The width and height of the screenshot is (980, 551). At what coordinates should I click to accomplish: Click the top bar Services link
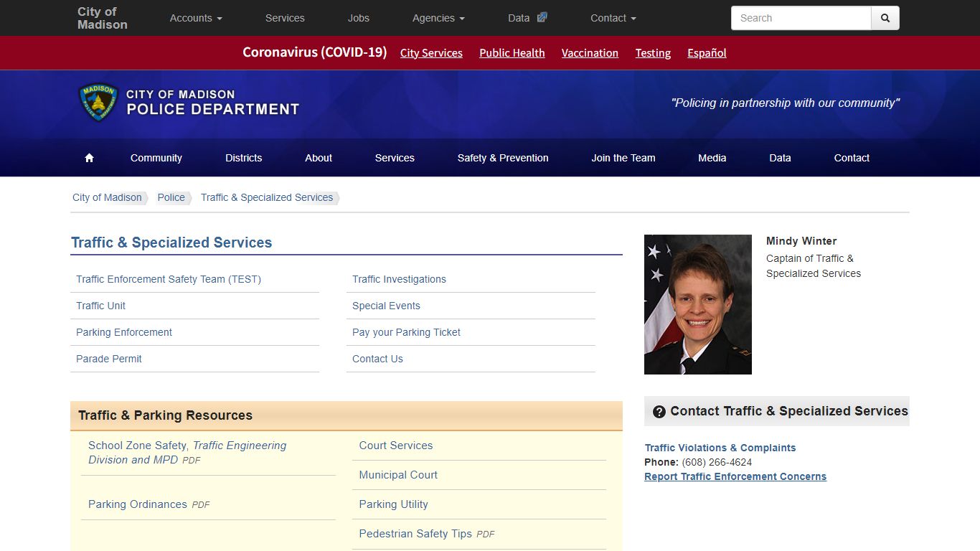(285, 18)
